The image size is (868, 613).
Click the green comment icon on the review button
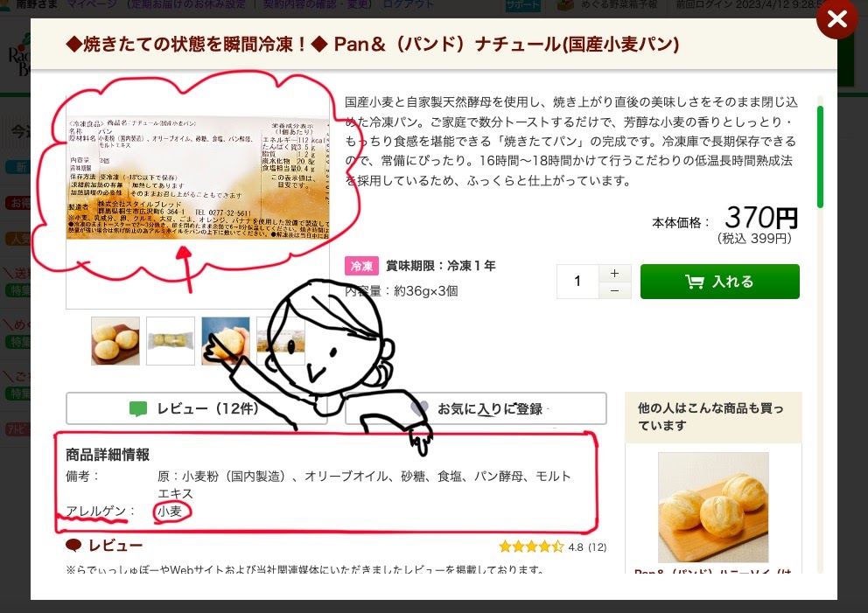click(x=138, y=409)
